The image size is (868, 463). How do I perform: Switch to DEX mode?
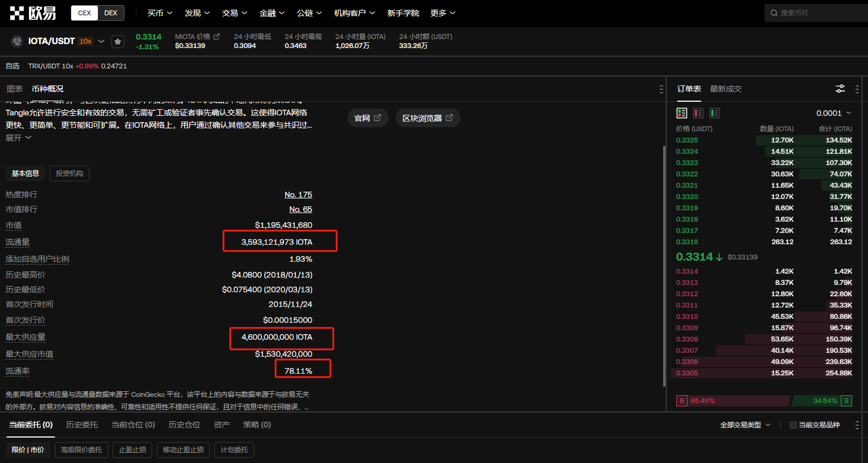[111, 13]
